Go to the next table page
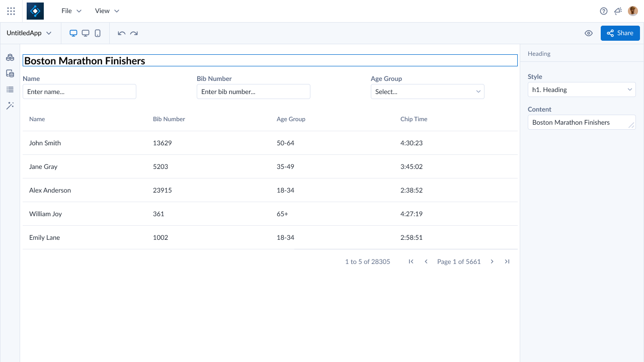644x362 pixels. click(492, 261)
